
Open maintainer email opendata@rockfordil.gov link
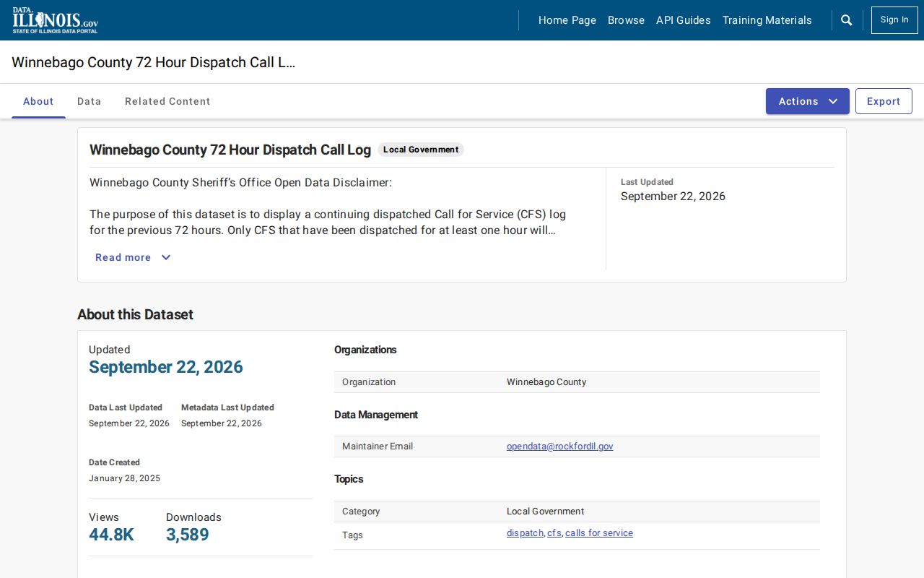(x=560, y=447)
